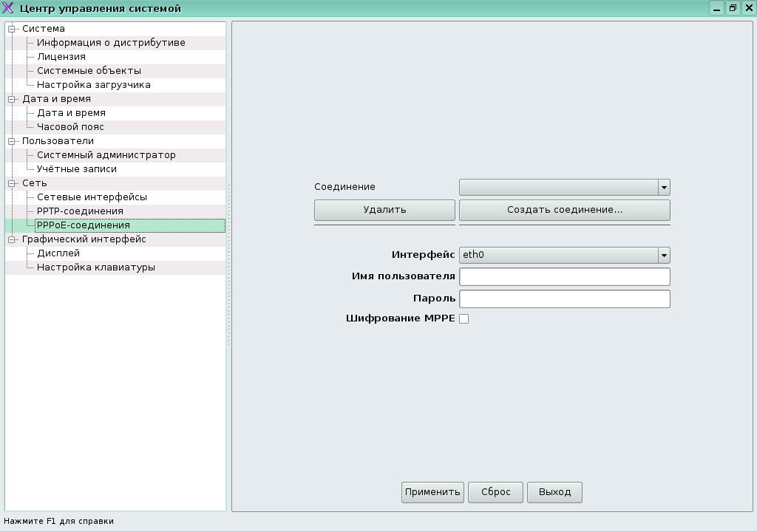757x532 pixels.
Task: Collapse the Пользователи tree section
Action: (12, 141)
